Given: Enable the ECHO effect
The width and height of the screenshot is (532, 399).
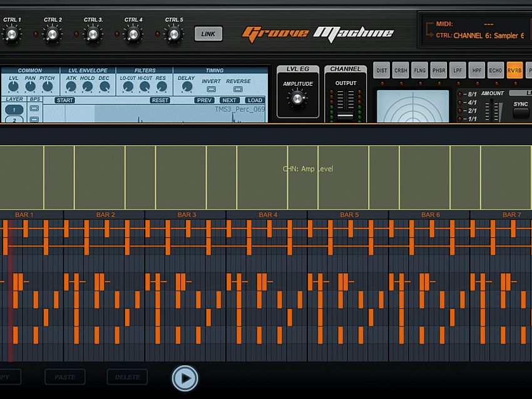Looking at the screenshot, I should point(495,71).
